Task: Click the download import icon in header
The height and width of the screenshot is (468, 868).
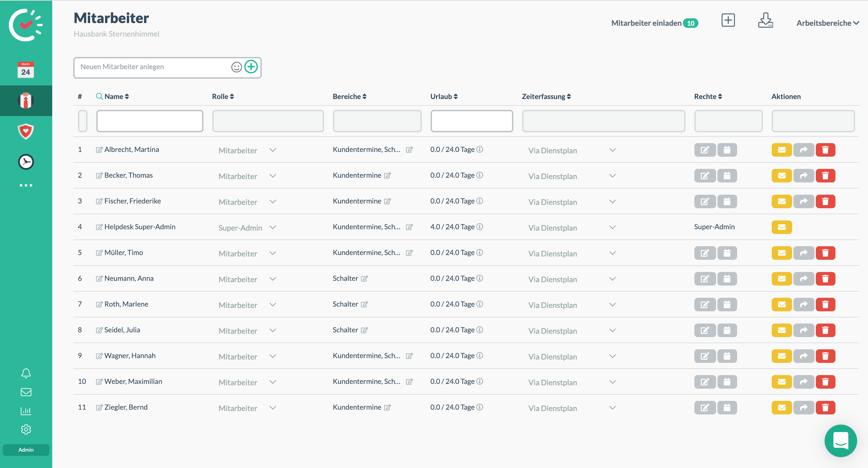Action: (765, 20)
